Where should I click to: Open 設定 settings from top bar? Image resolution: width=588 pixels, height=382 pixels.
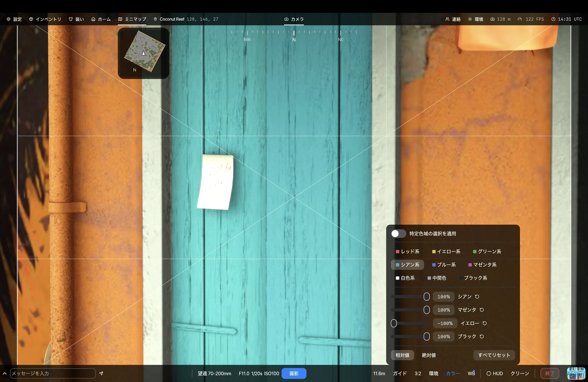point(14,19)
